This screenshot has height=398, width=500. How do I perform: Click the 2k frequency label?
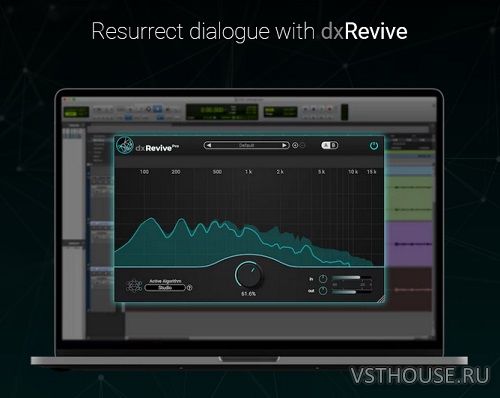point(280,172)
